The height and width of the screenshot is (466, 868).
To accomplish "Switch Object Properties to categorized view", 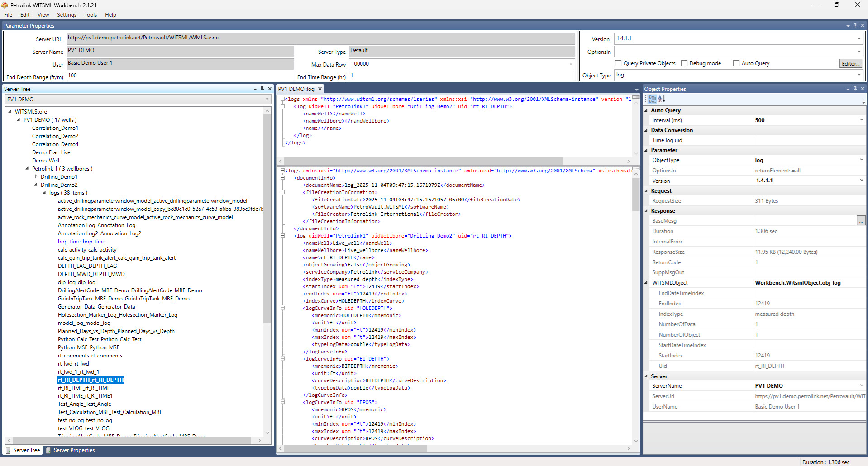I will pos(652,99).
